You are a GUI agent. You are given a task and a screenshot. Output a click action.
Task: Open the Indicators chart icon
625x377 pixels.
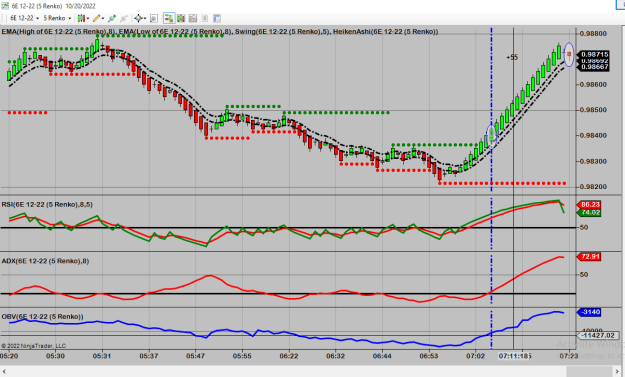coord(193,18)
